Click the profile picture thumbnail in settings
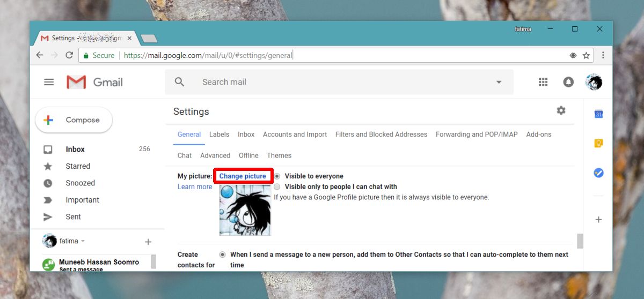Image resolution: width=644 pixels, height=299 pixels. point(245,210)
